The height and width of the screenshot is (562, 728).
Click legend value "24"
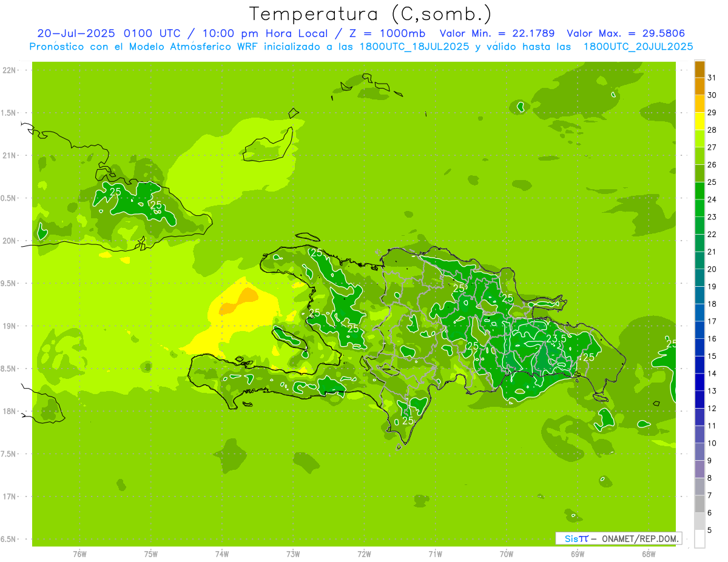click(712, 199)
